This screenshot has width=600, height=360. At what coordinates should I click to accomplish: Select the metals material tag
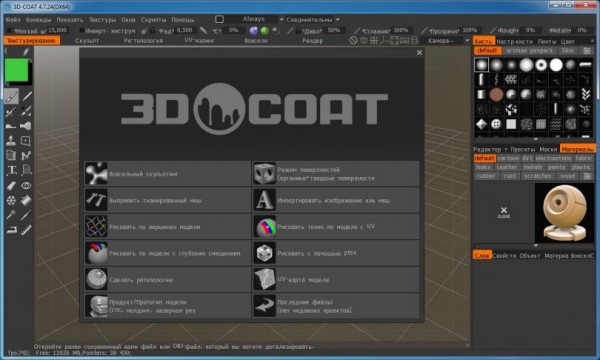tap(532, 167)
